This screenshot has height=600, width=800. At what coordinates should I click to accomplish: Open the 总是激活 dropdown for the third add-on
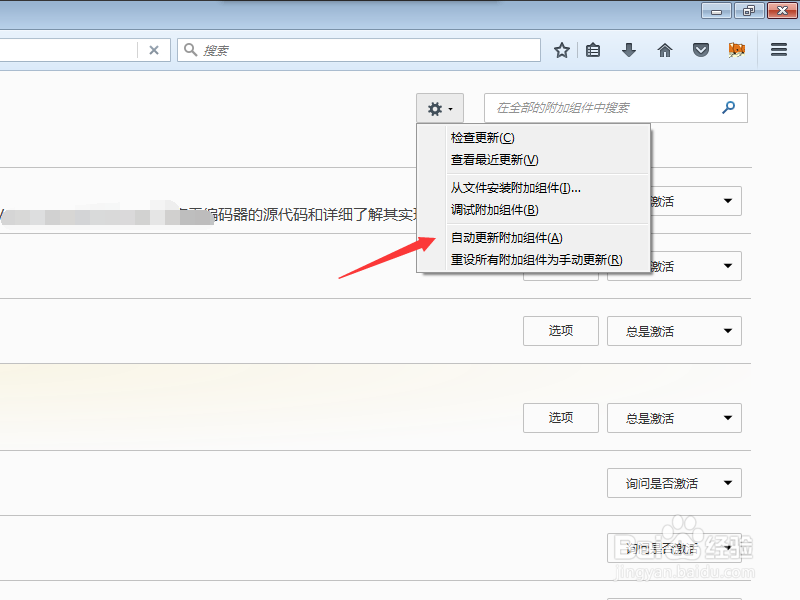tap(674, 330)
